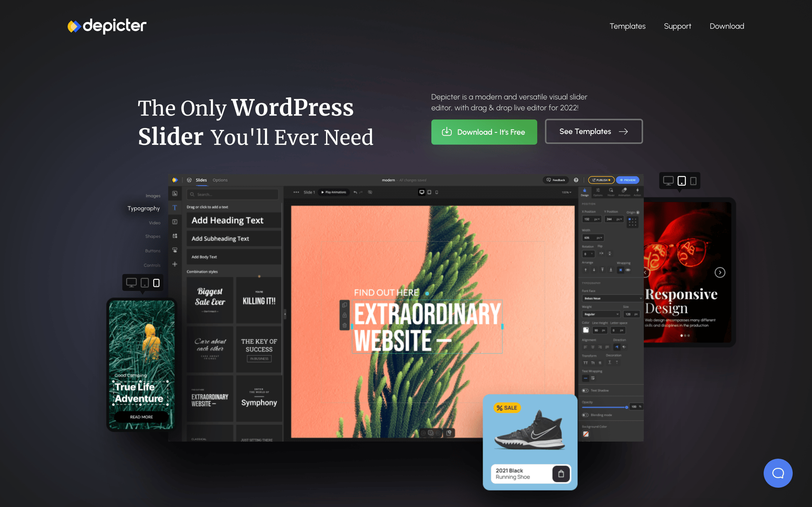The image size is (812, 507).
Task: Open the font Weight dropdown showing Regular
Action: click(601, 314)
